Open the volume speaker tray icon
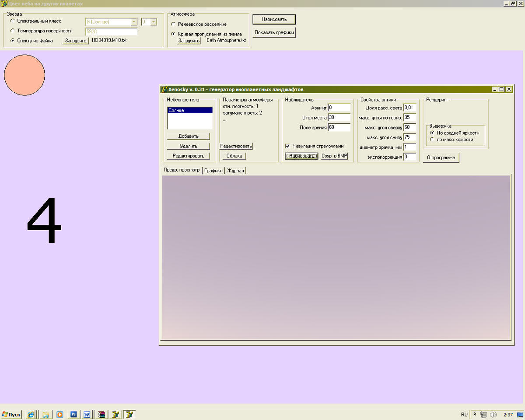 (x=493, y=415)
